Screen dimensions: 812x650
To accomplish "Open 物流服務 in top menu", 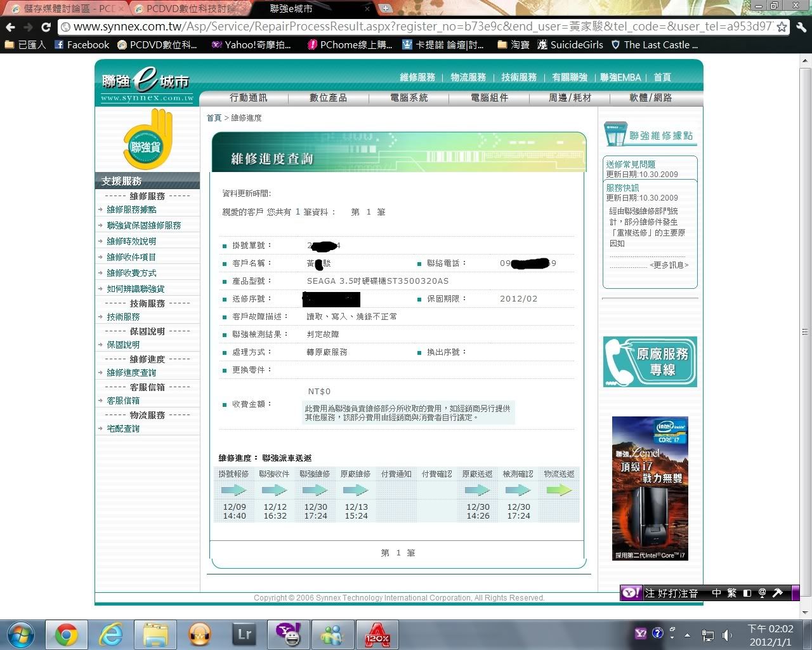I will [x=468, y=77].
